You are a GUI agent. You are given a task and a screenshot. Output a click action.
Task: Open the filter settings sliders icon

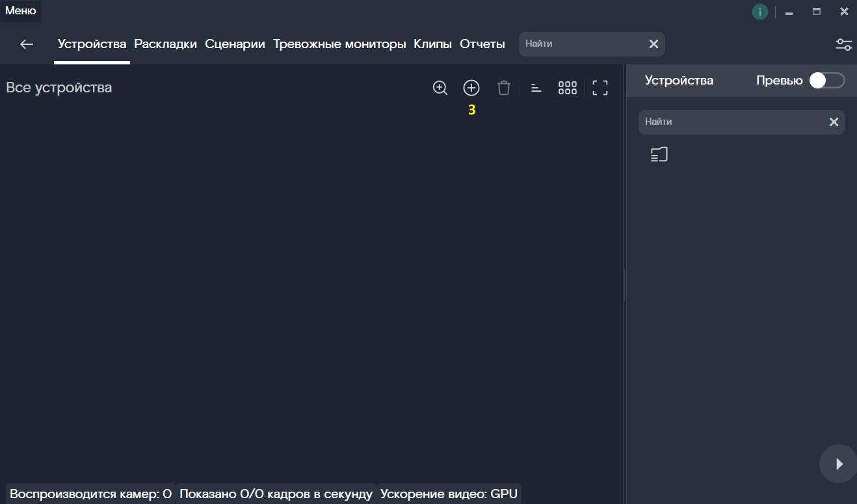[x=843, y=44]
